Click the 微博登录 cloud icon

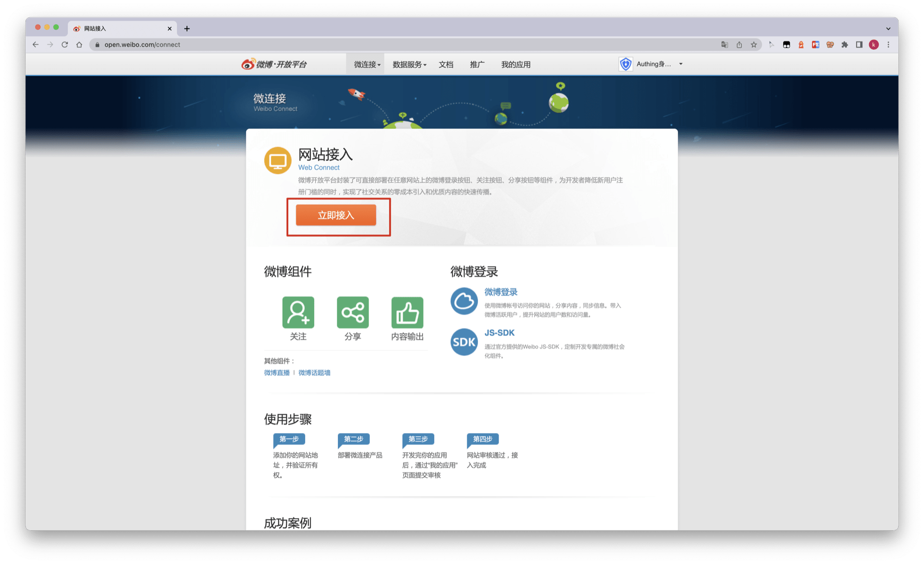tap(464, 301)
